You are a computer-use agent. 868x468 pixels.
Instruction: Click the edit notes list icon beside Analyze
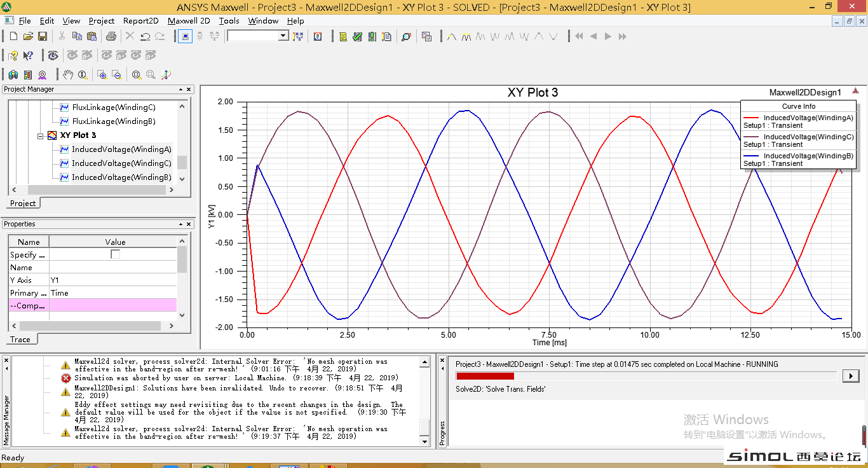click(x=386, y=36)
